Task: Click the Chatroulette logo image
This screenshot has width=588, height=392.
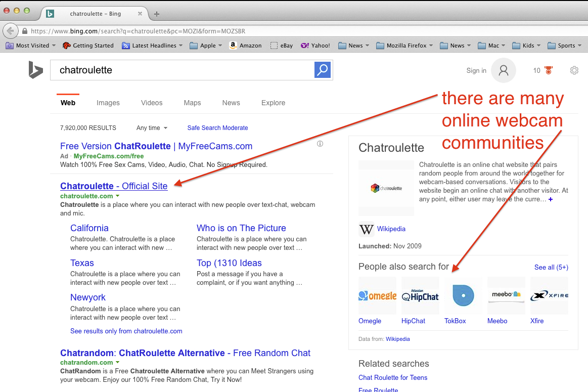Action: [386, 188]
